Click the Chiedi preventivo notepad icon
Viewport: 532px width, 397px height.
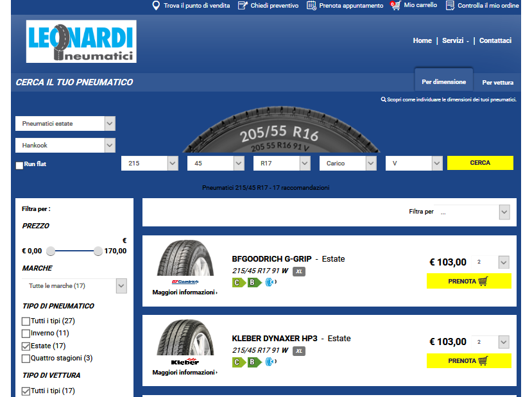point(243,5)
